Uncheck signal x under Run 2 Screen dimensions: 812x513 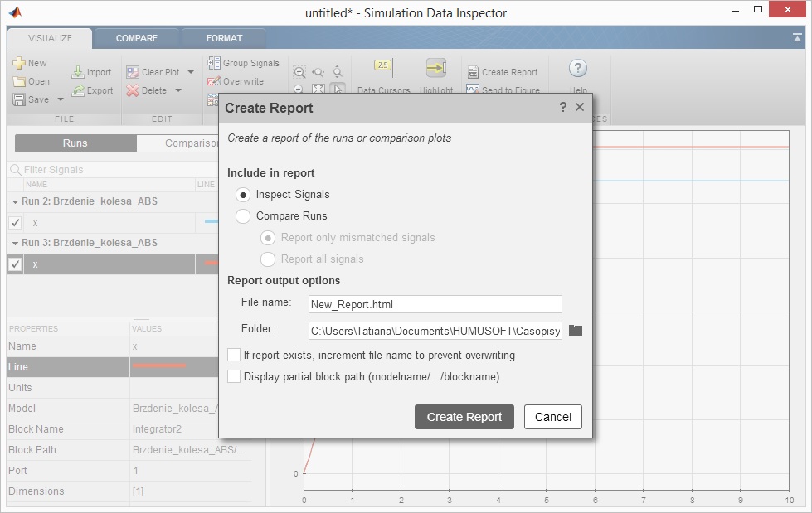15,223
